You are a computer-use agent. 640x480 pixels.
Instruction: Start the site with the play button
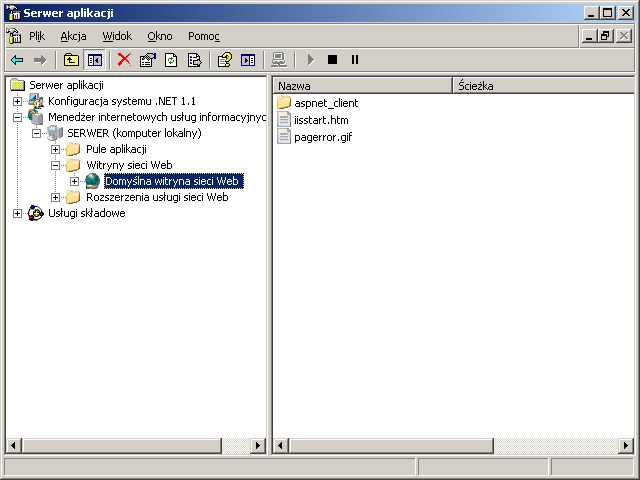pyautogui.click(x=311, y=60)
